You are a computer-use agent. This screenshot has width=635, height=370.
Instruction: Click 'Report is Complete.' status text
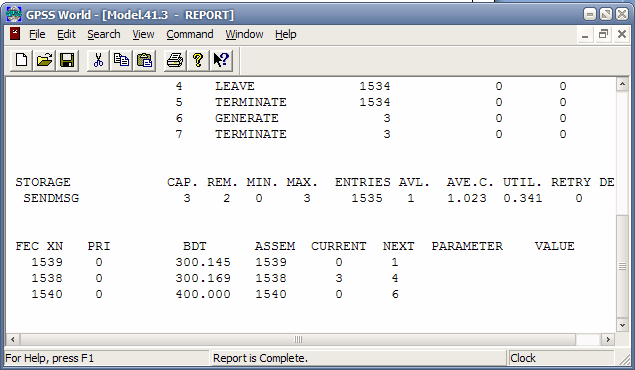click(x=260, y=358)
